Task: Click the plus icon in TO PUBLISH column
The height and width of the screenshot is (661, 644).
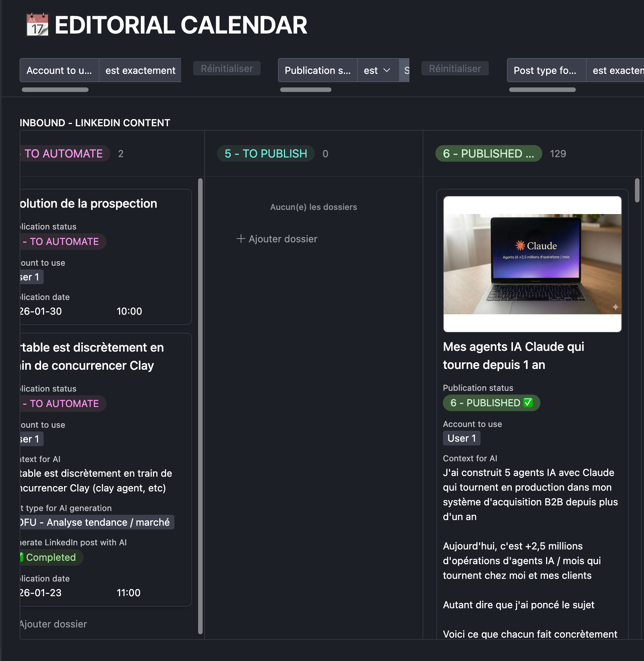Action: coord(241,239)
